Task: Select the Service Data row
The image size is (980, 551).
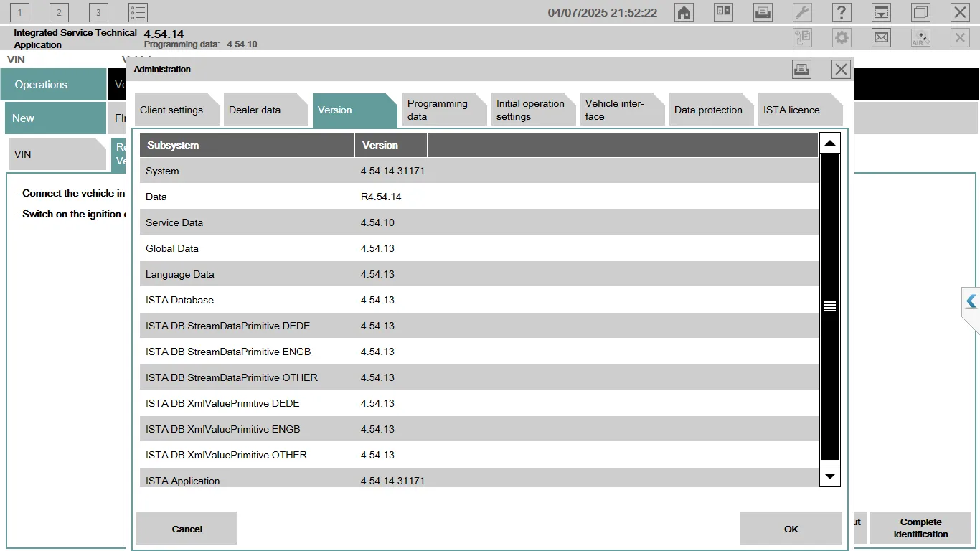Action: pos(479,222)
